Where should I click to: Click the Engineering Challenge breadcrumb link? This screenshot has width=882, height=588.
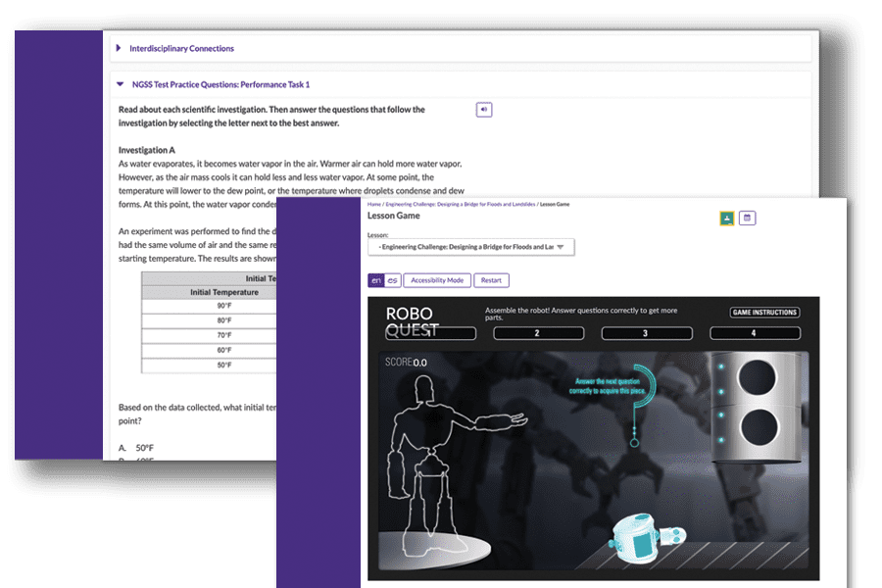point(461,204)
